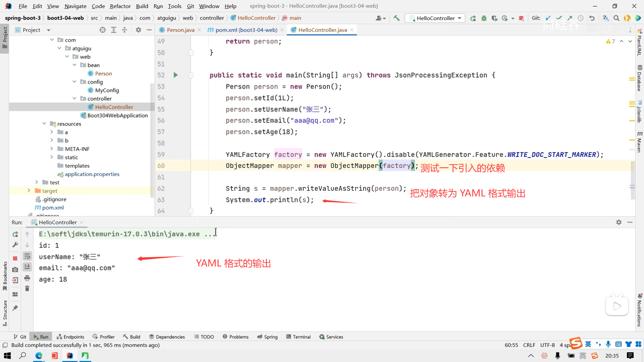Click the Build project hammer icon

[x=396, y=18]
